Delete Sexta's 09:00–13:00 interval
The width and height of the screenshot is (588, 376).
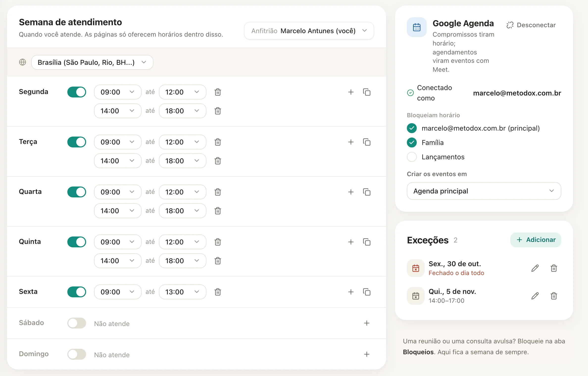point(218,292)
